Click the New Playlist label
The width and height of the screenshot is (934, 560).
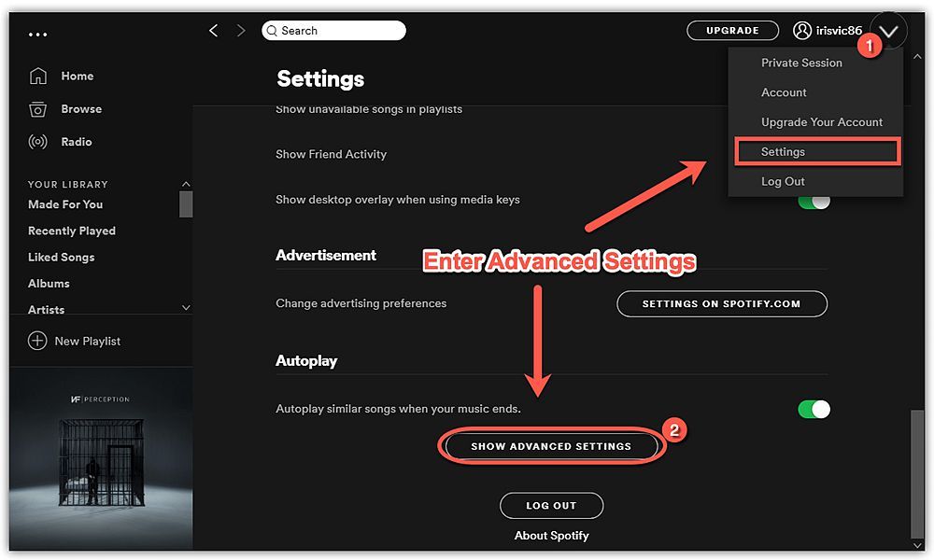[x=88, y=341]
